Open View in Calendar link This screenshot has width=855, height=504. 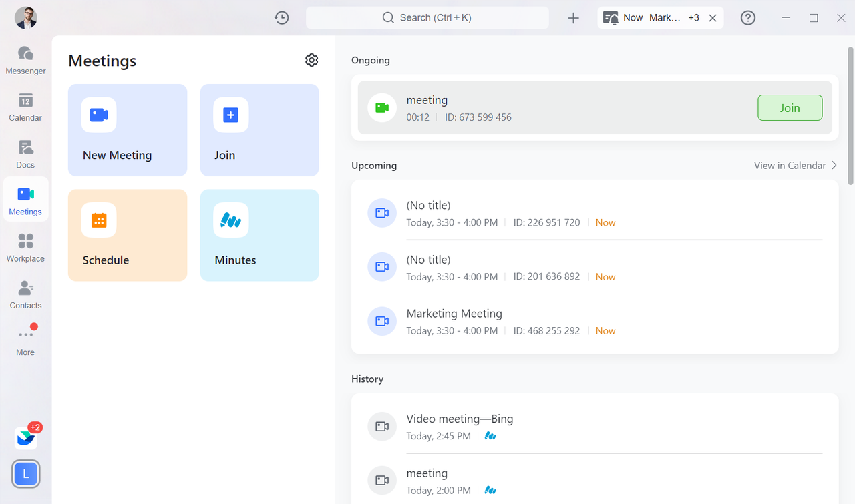[x=795, y=166]
